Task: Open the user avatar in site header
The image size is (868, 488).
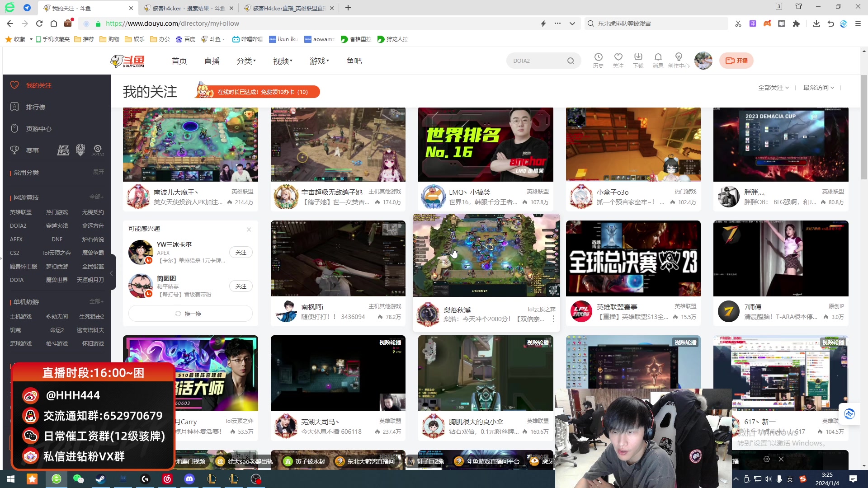Action: pos(703,61)
